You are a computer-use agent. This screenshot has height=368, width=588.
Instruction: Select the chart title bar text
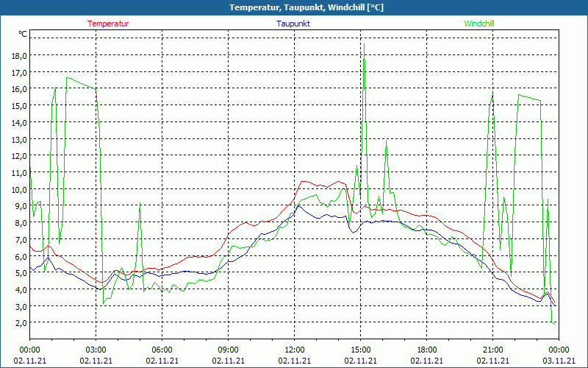coord(294,7)
